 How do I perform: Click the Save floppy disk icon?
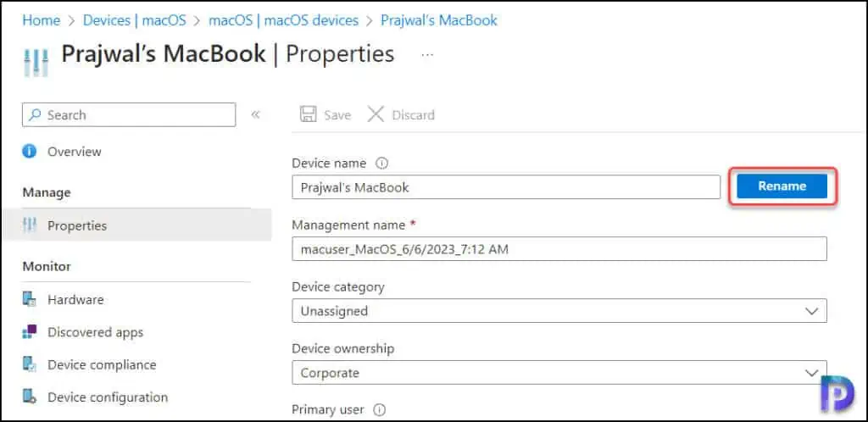pyautogui.click(x=308, y=114)
